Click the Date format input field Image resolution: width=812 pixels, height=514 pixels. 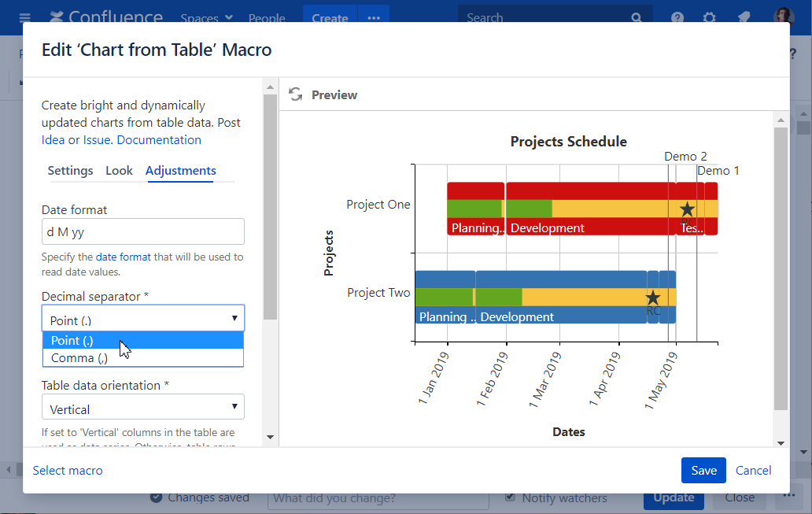[142, 232]
